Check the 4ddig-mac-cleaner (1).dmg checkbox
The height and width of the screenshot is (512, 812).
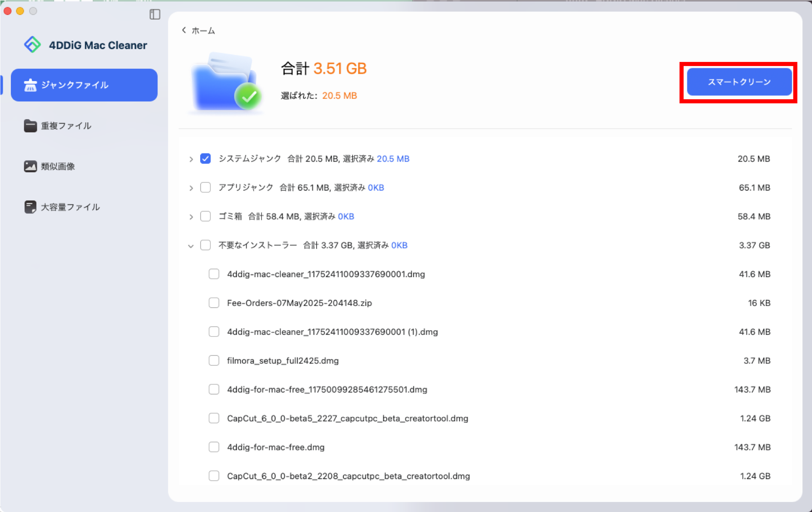(x=214, y=332)
